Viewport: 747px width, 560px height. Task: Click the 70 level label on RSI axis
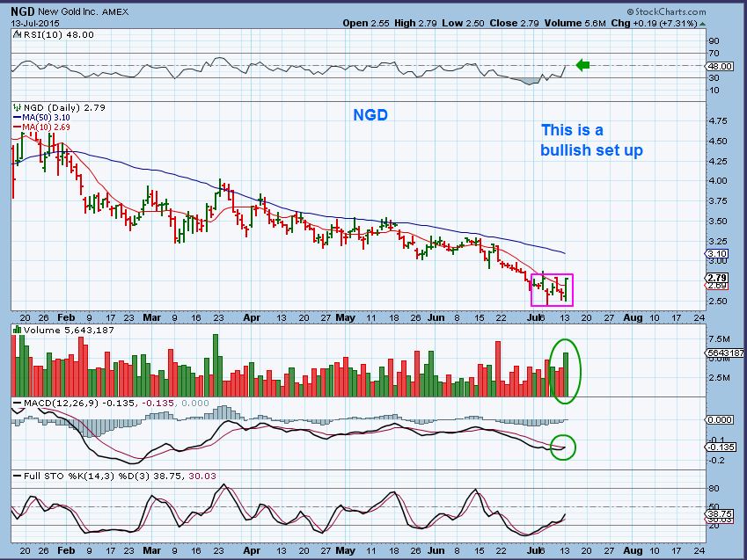[714, 54]
